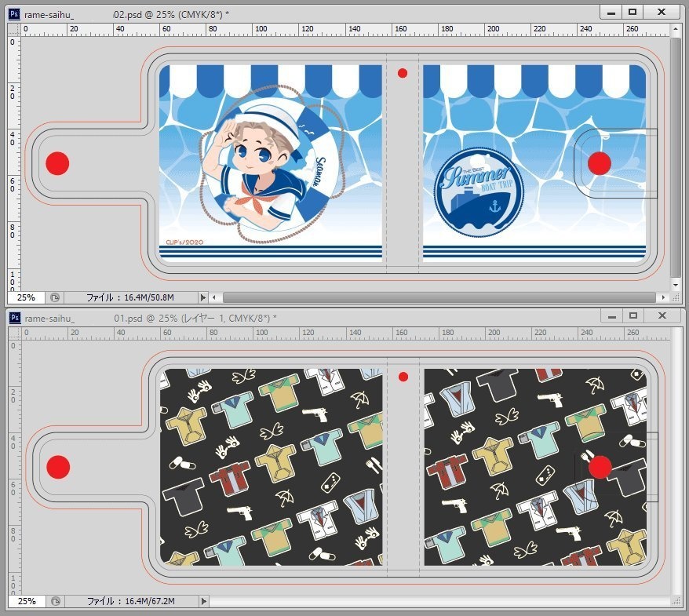689x616 pixels.
Task: Activate rame-saihu_01.psd by clicking its title bar
Action: [314, 315]
